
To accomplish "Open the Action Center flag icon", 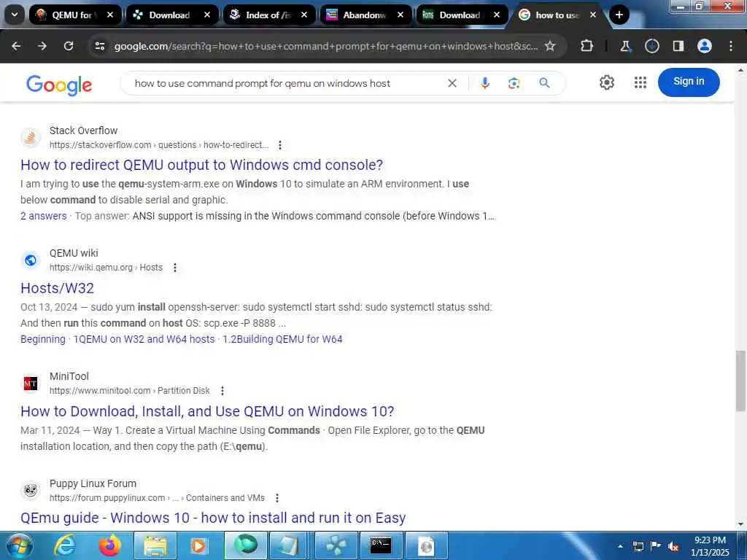I will coord(656,546).
